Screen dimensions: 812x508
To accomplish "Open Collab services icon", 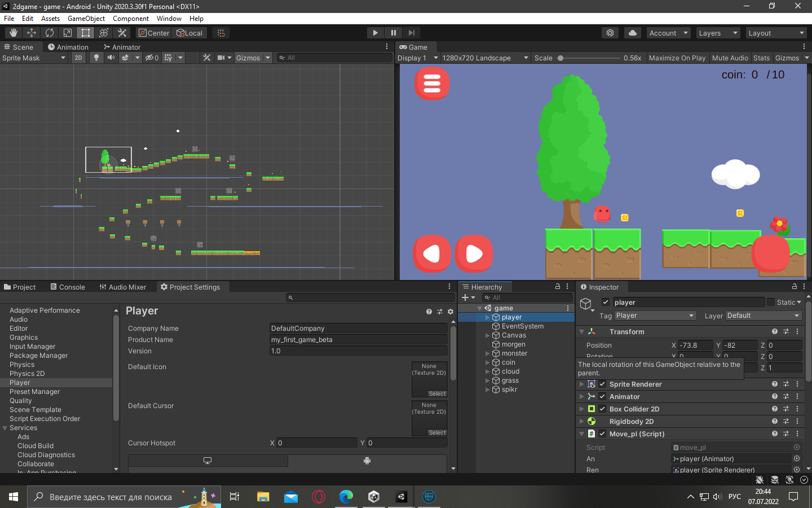I will 610,33.
